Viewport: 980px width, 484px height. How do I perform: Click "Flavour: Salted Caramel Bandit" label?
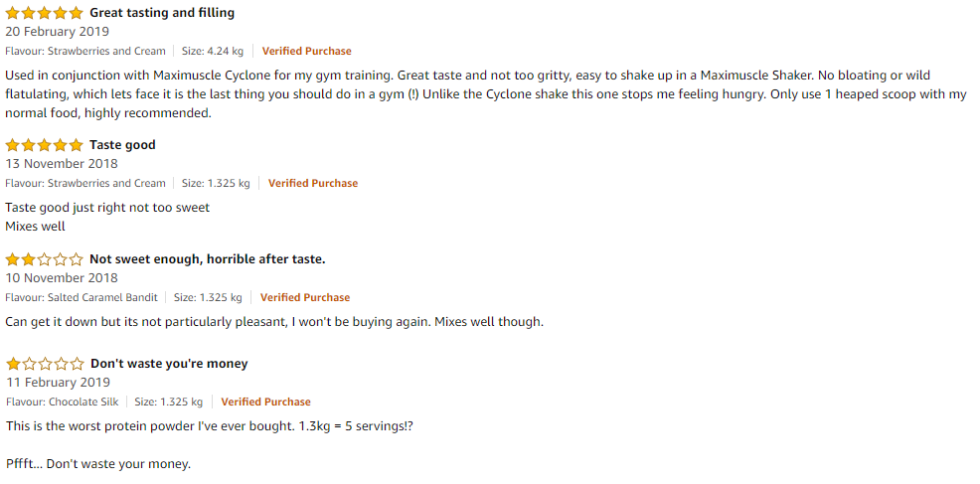pos(82,297)
